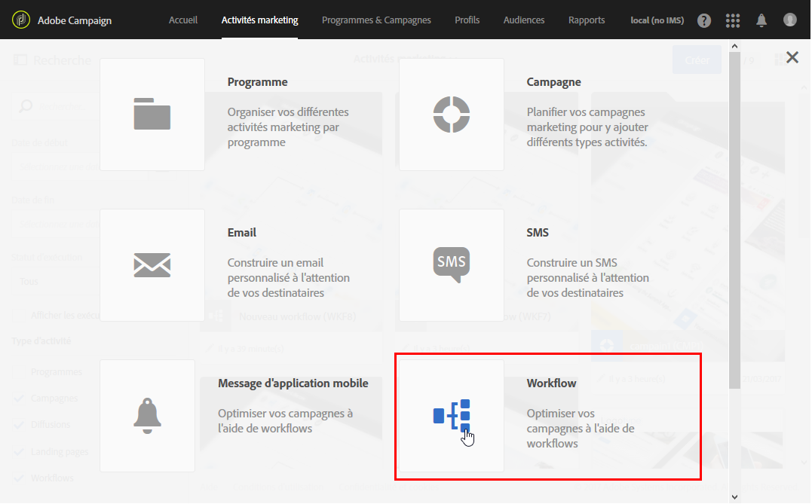Go to Programmes & Campagnes tab
The width and height of the screenshot is (812, 504).
click(376, 20)
